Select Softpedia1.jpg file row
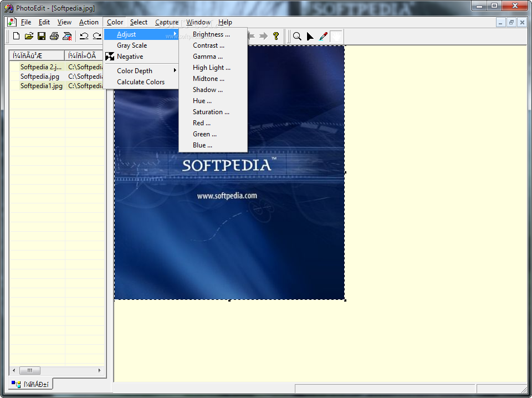Viewport: 532px width, 398px height. click(x=57, y=86)
